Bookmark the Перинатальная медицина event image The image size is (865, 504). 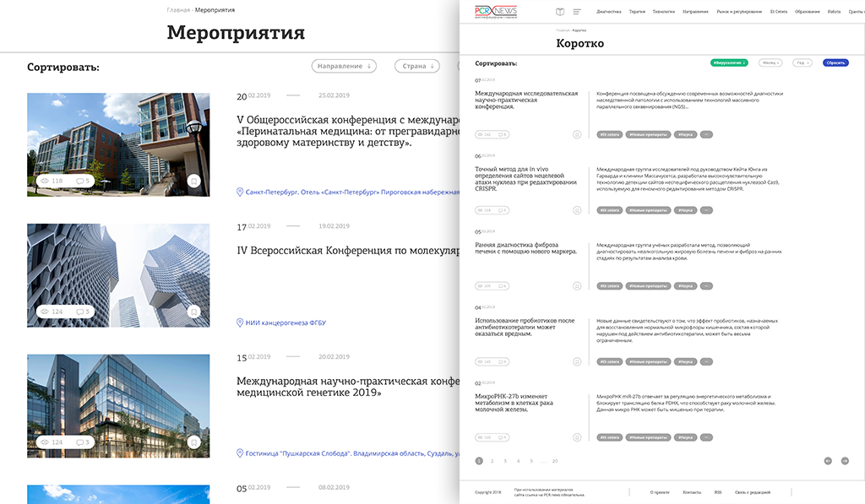193,181
